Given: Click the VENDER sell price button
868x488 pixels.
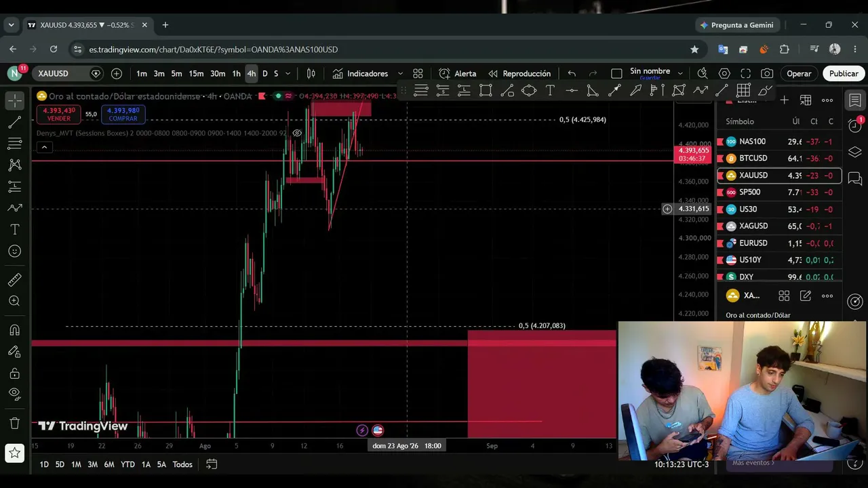Looking at the screenshot, I should coord(59,114).
